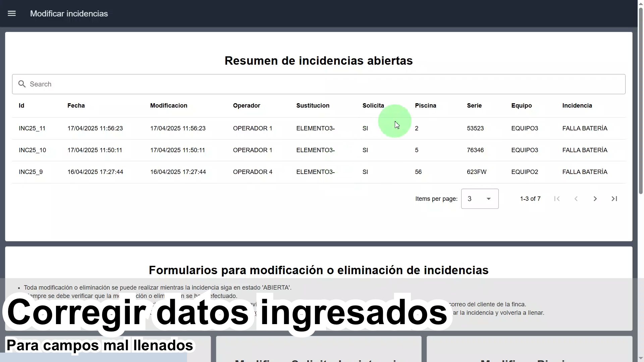Image resolution: width=644 pixels, height=362 pixels.
Task: Go to previous page arrow
Action: (576, 199)
